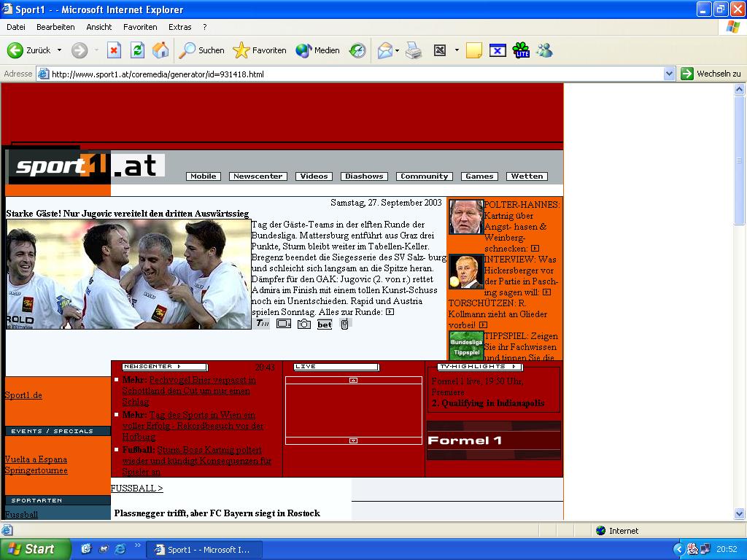
Task: Open the team celebration article photo
Action: 128,274
